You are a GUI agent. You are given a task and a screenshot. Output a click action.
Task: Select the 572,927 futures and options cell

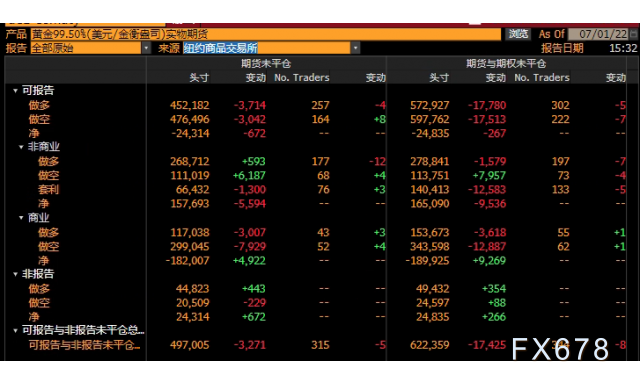coord(429,105)
